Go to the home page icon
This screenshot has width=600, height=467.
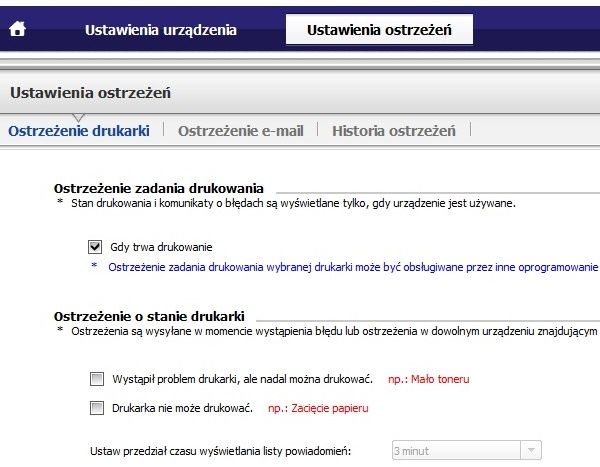(x=18, y=29)
